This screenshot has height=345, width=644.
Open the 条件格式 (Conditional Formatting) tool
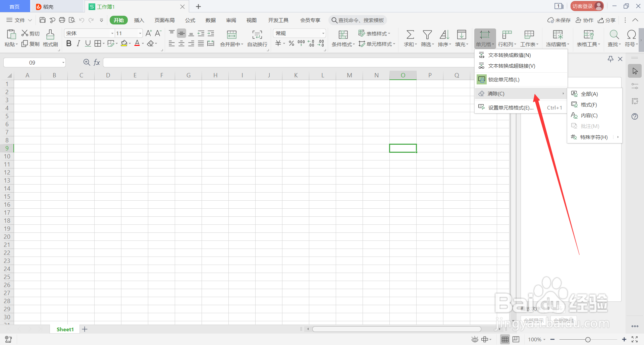click(342, 38)
